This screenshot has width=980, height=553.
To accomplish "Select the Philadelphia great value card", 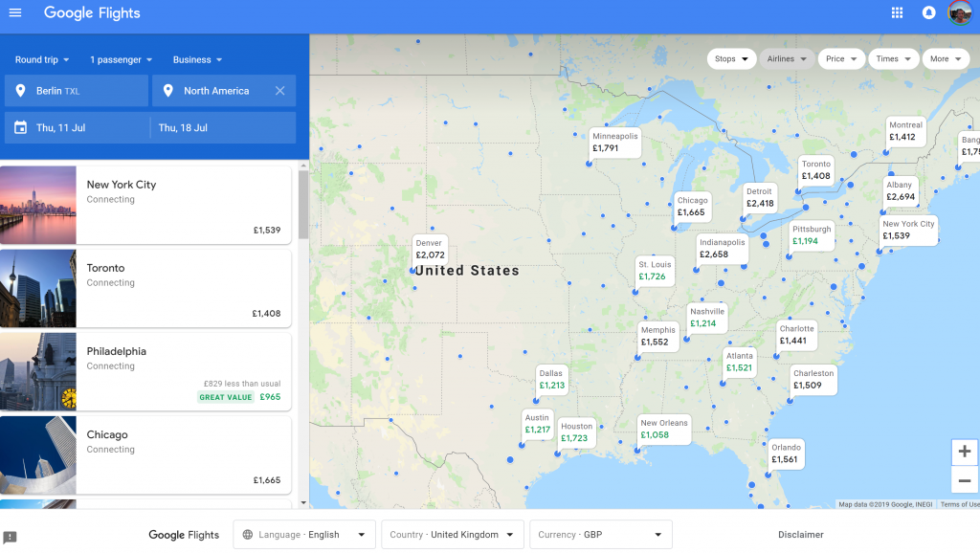I will (x=145, y=372).
